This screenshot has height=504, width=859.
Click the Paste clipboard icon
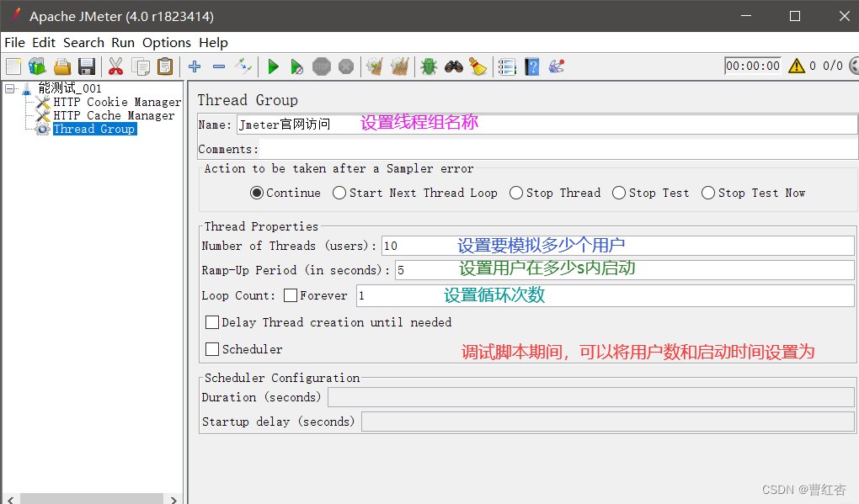coord(165,66)
